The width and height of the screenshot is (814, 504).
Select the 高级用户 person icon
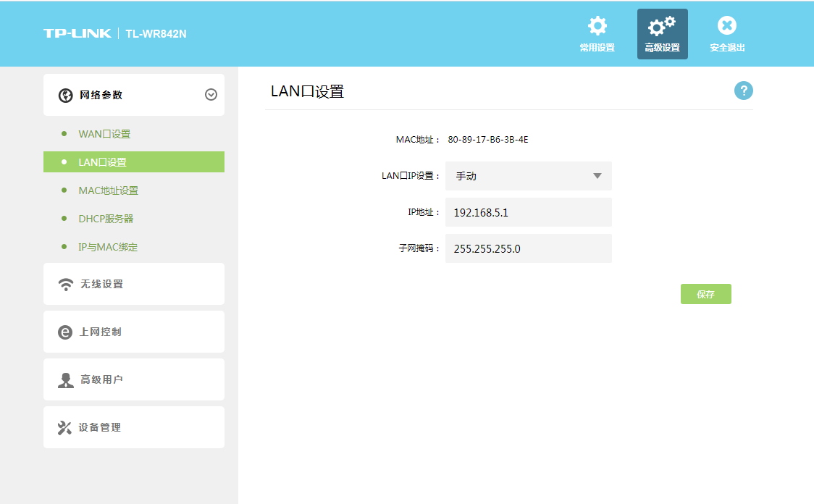64,379
